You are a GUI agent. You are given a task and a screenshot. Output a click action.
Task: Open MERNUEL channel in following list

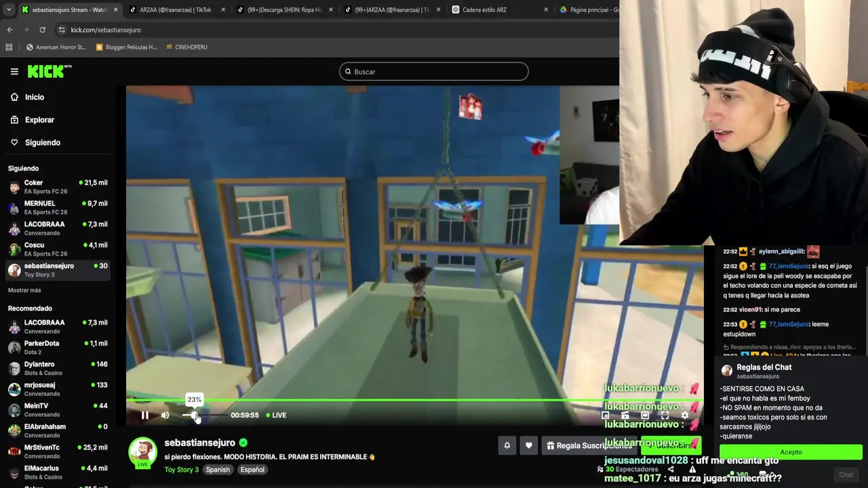(58, 207)
